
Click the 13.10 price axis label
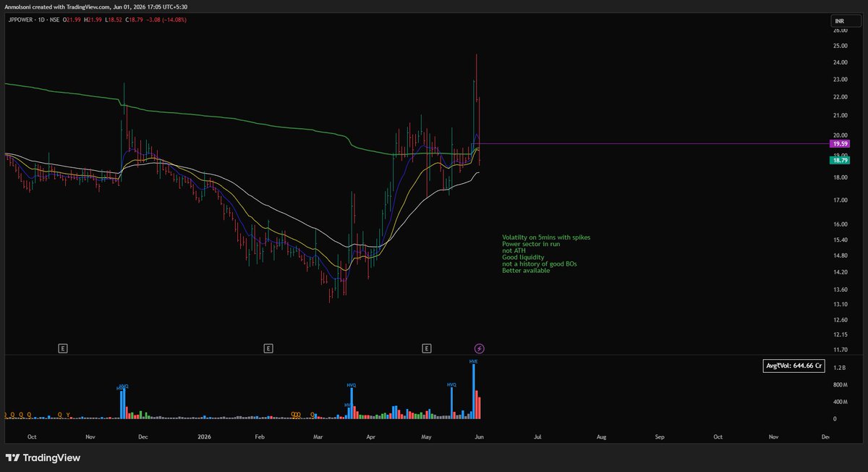pos(841,304)
